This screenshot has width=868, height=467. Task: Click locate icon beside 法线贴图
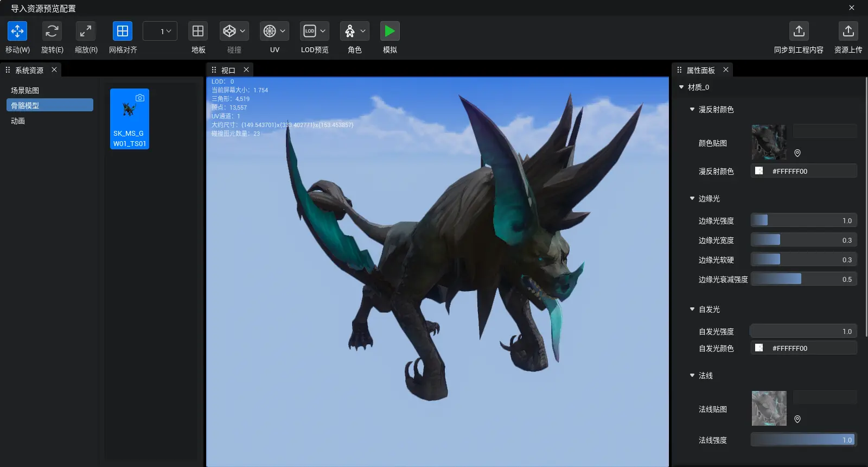click(797, 419)
